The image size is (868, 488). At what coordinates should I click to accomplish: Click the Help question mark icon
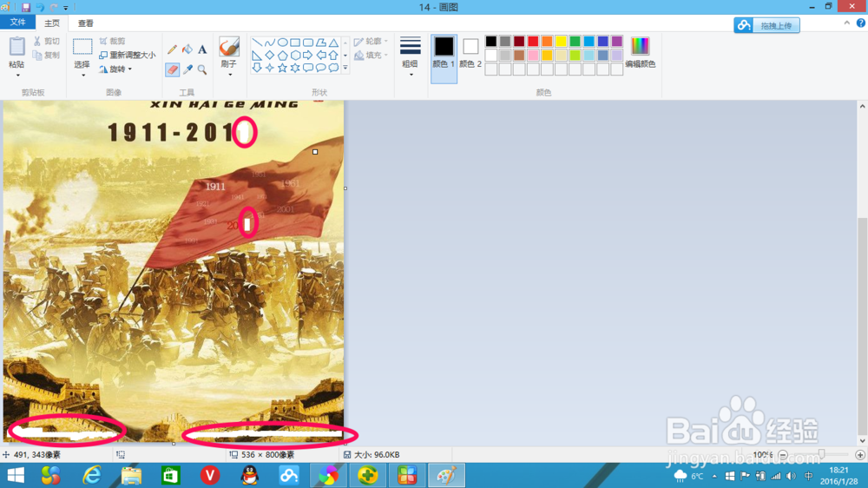pyautogui.click(x=861, y=23)
